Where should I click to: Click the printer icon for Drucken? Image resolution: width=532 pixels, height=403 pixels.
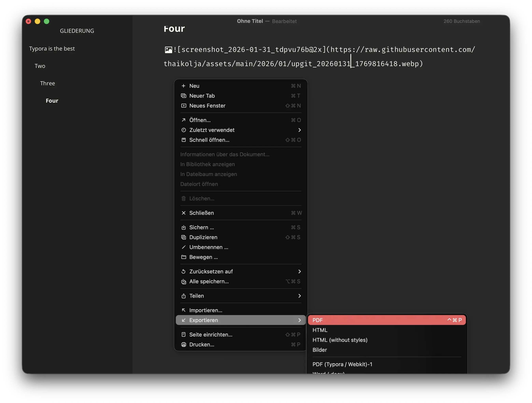184,345
